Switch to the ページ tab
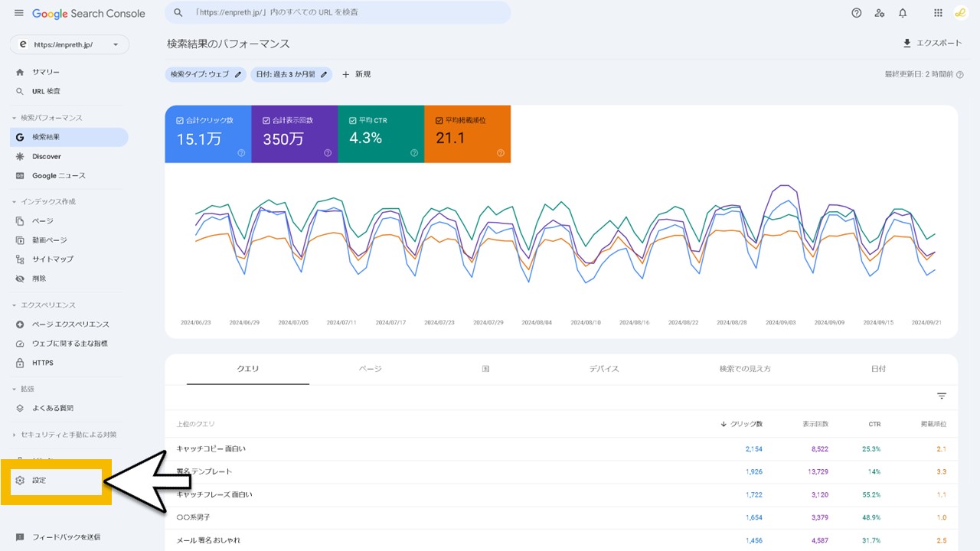Viewport: 980px width, 551px height. 370,368
